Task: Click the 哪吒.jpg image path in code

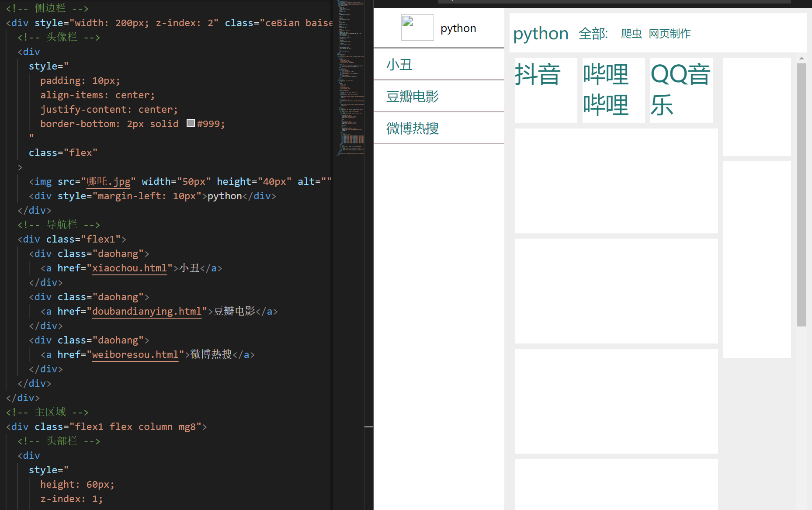Action: pyautogui.click(x=108, y=181)
